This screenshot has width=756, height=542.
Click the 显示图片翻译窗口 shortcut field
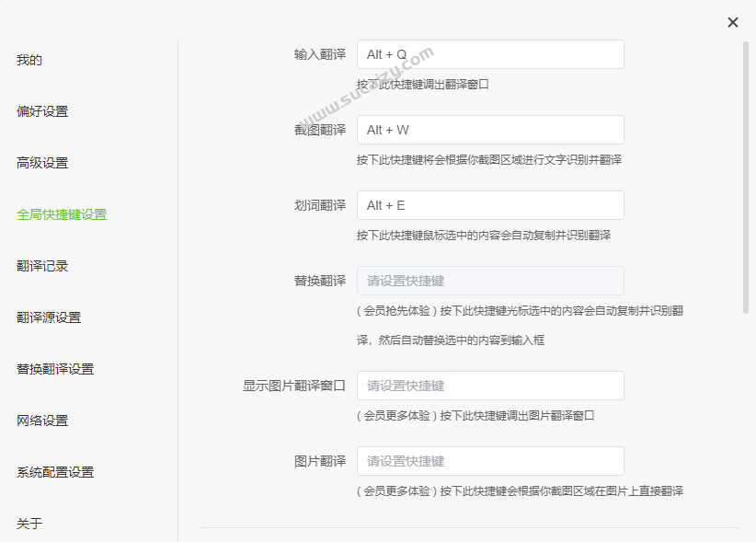(490, 386)
